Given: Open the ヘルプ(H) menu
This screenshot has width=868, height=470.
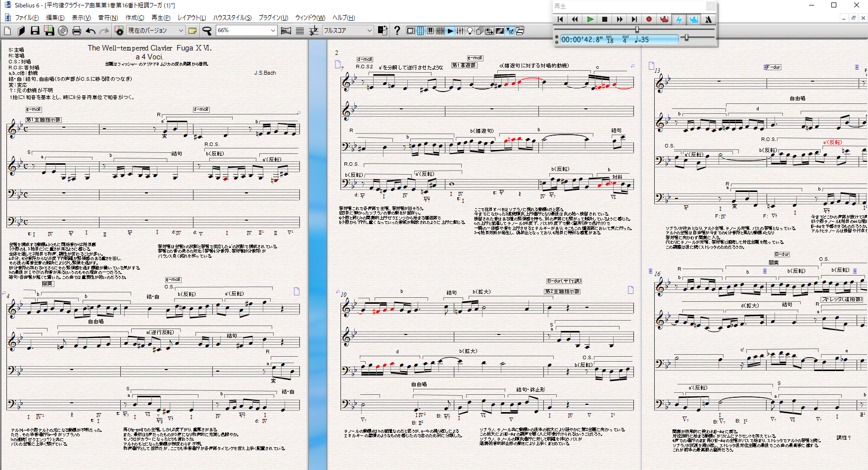Looking at the screenshot, I should pos(343,17).
